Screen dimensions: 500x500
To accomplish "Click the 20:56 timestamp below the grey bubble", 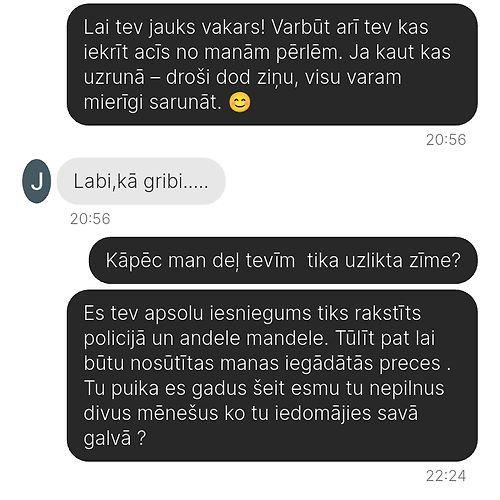I will point(90,219).
